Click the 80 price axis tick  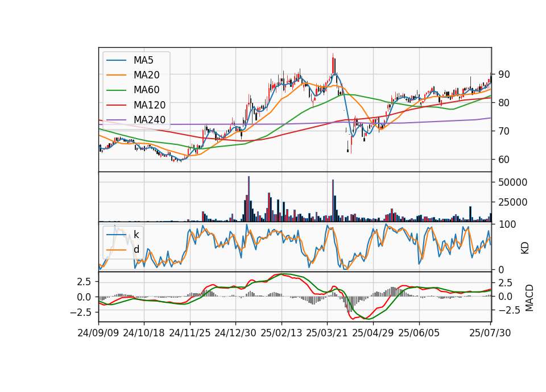pos(504,103)
